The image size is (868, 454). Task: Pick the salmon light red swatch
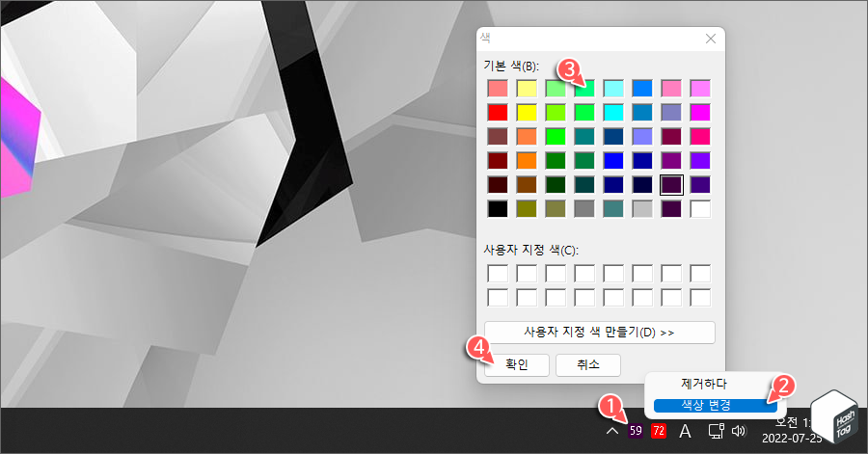click(498, 89)
